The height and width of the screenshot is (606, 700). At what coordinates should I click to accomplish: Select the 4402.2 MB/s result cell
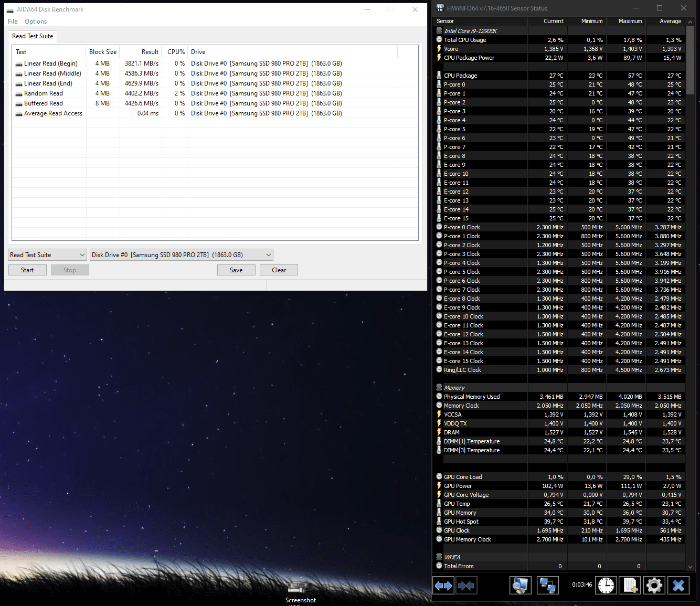tap(142, 93)
